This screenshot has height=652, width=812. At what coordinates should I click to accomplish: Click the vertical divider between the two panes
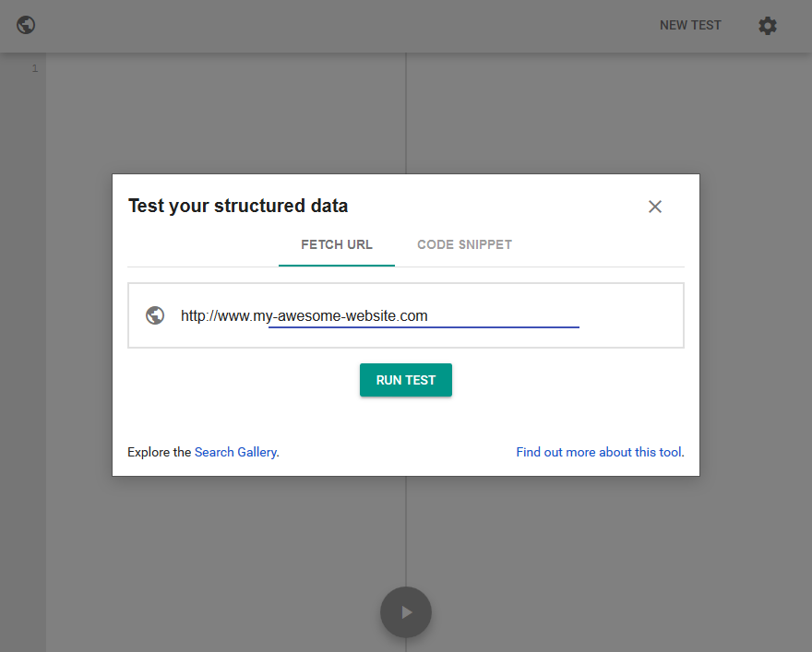point(406,113)
